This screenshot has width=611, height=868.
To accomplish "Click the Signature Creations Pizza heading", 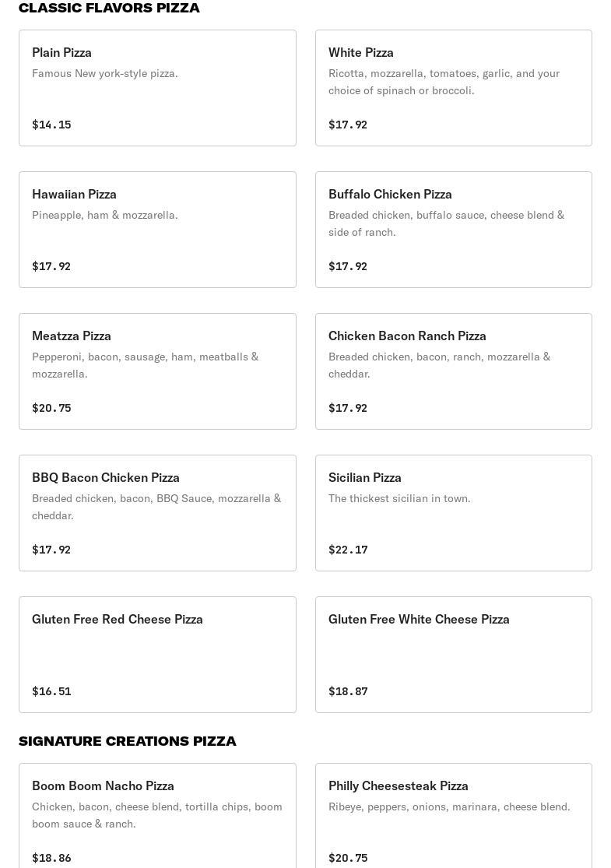I will [x=128, y=741].
